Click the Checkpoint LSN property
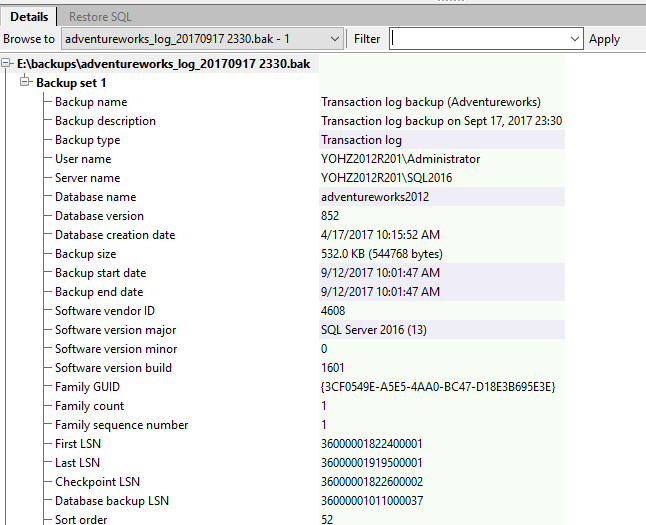Screen dimensions: 646x525 tap(97, 482)
